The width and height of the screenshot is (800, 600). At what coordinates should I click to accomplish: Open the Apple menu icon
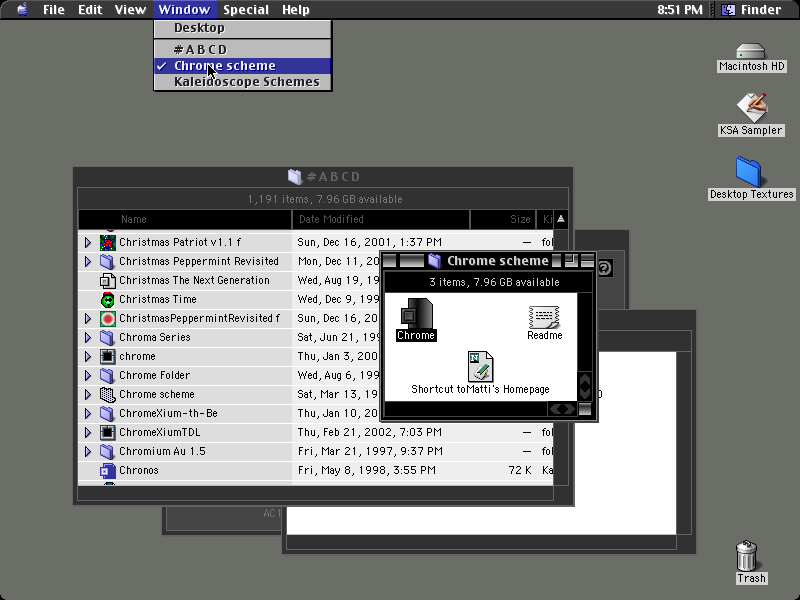[x=22, y=9]
